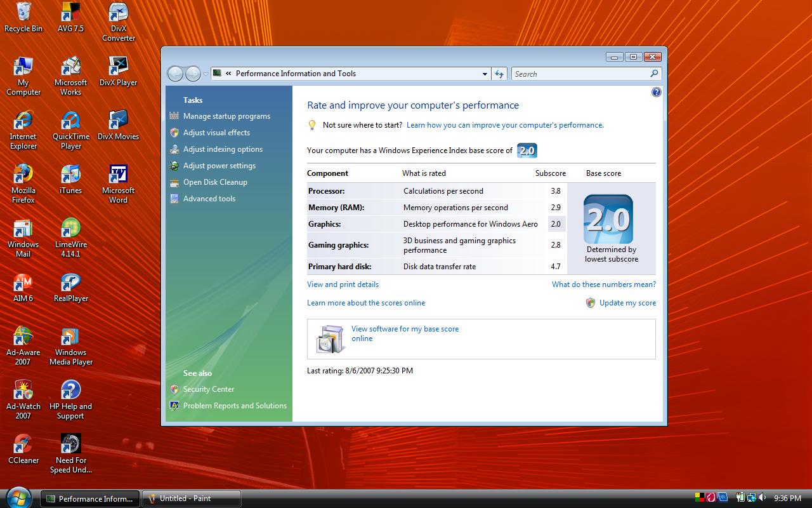The image size is (812, 508).
Task: Open Disk Cleanup from Tasks
Action: (215, 182)
